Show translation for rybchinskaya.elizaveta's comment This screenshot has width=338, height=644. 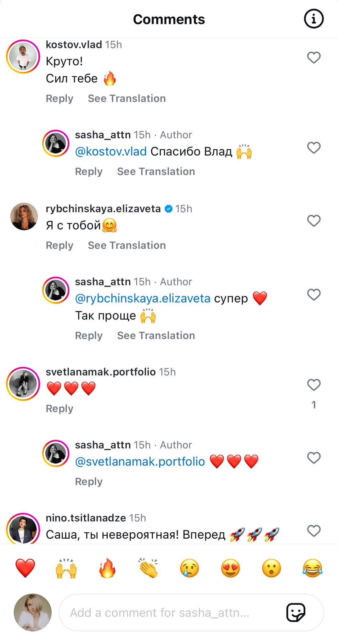pos(127,245)
